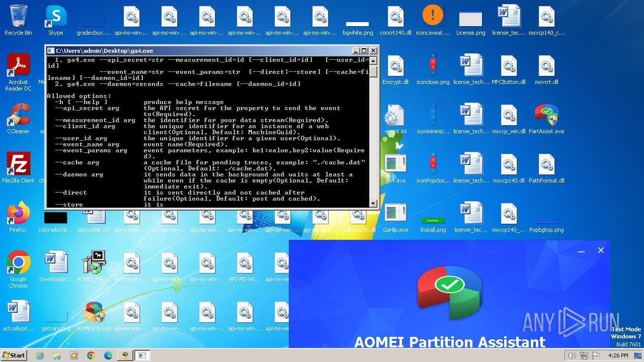Open Windows Explorer from the taskbar
644x362 pixels.
pyautogui.click(x=57, y=355)
